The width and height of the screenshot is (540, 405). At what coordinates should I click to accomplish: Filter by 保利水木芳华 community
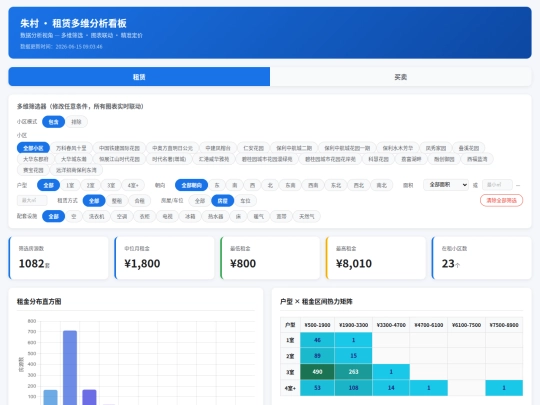tap(398, 148)
